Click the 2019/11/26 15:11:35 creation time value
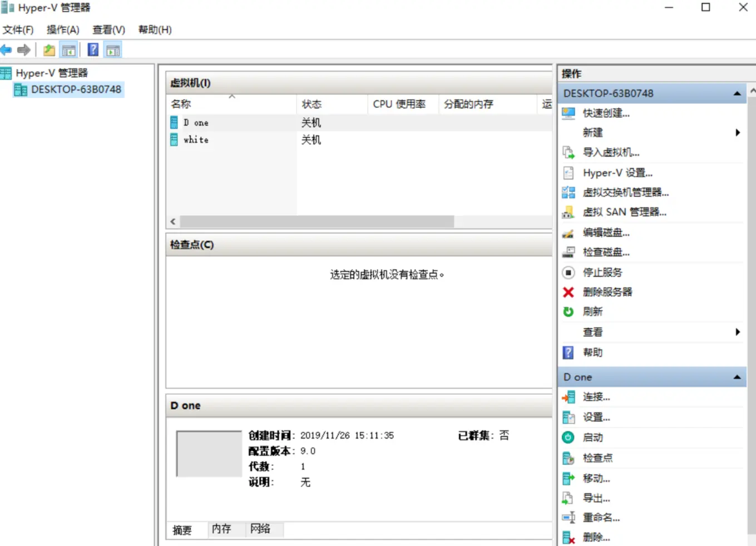756x546 pixels. click(x=347, y=435)
